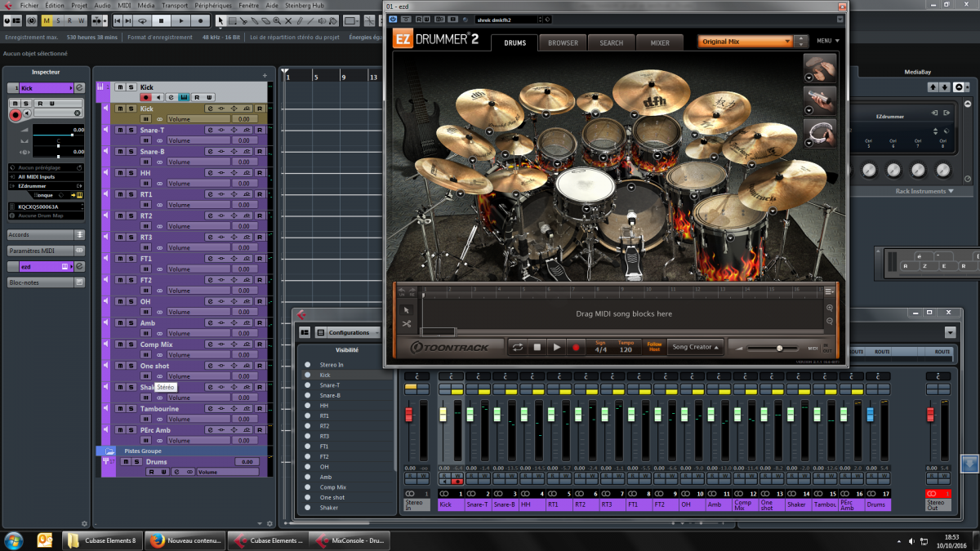Open the MixConsole taskbar button
The image size is (980, 551).
point(350,540)
